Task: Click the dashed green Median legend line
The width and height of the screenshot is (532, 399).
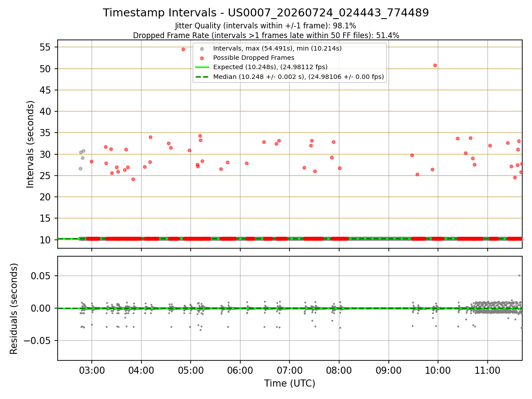Action: (202, 77)
